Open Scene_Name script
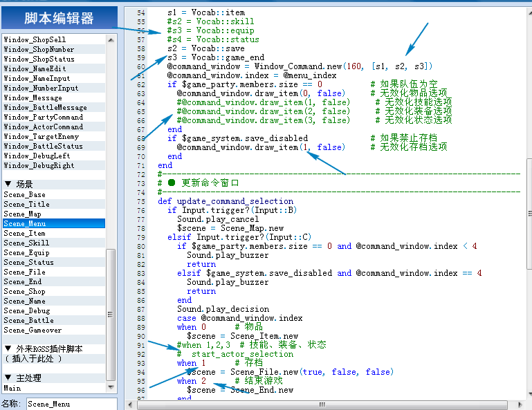Image resolution: width=532 pixels, height=410 pixels. coord(54,301)
